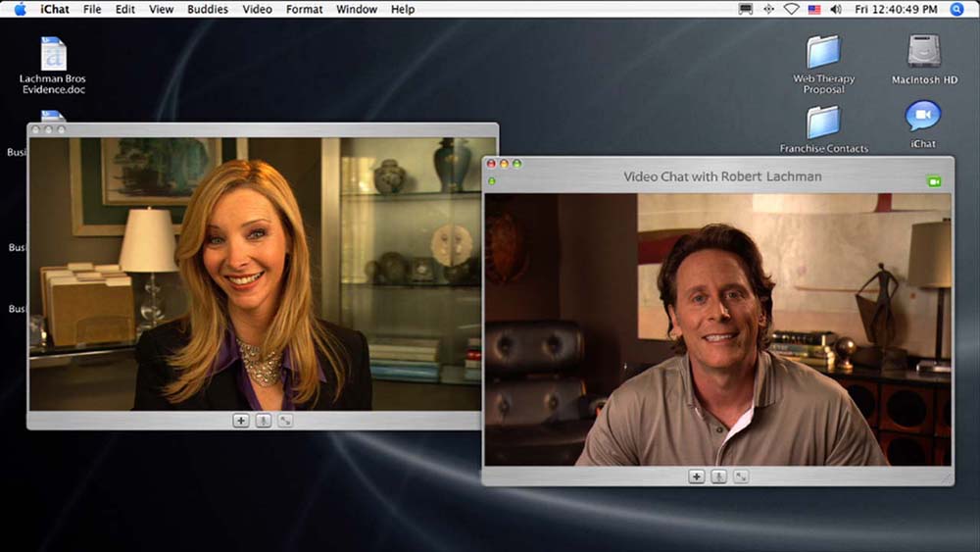Click the volume icon in menu bar
This screenshot has height=552, width=980.
click(836, 9)
